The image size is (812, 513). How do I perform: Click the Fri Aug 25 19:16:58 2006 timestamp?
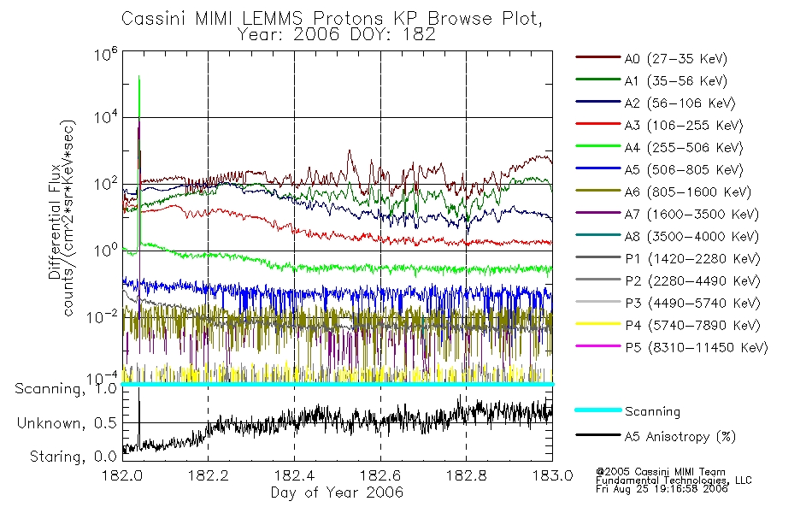[662, 489]
